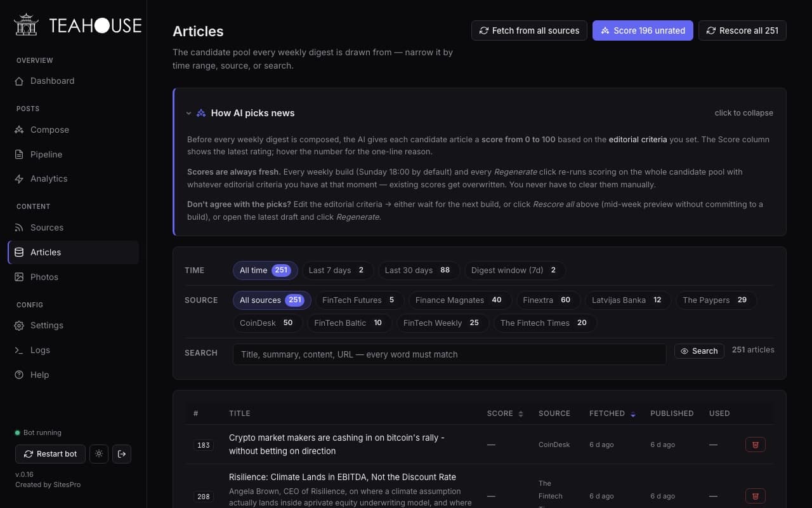Click Rescore all 251 button

(742, 30)
